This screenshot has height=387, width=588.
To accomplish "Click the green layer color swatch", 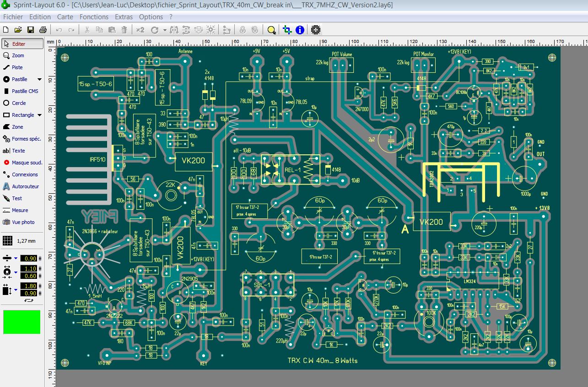I will (22, 322).
